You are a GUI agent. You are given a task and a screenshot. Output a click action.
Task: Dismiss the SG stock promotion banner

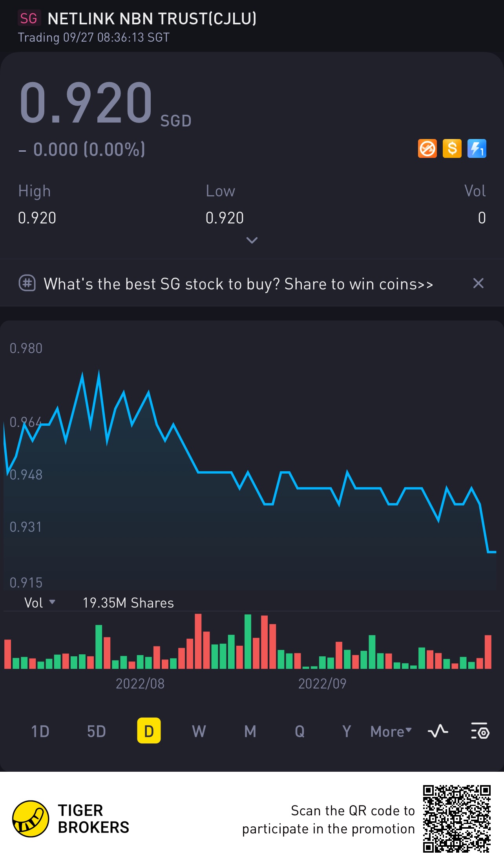coord(478,283)
